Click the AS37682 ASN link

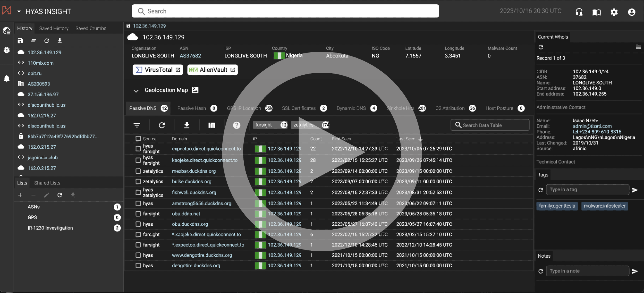[190, 56]
